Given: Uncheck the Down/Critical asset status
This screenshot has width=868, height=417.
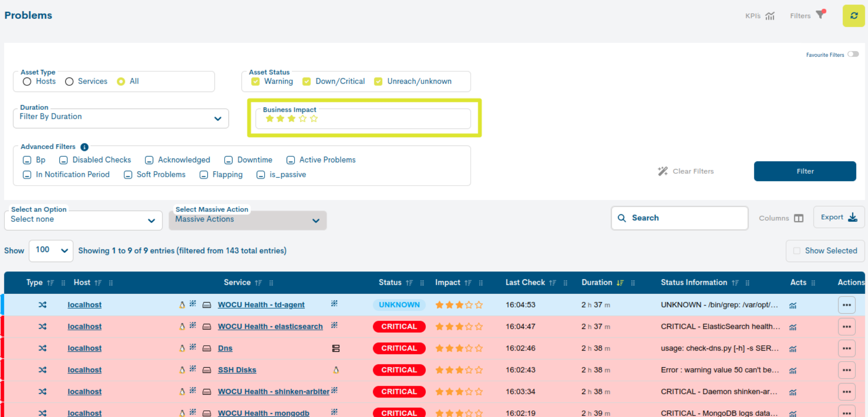Looking at the screenshot, I should tap(307, 82).
